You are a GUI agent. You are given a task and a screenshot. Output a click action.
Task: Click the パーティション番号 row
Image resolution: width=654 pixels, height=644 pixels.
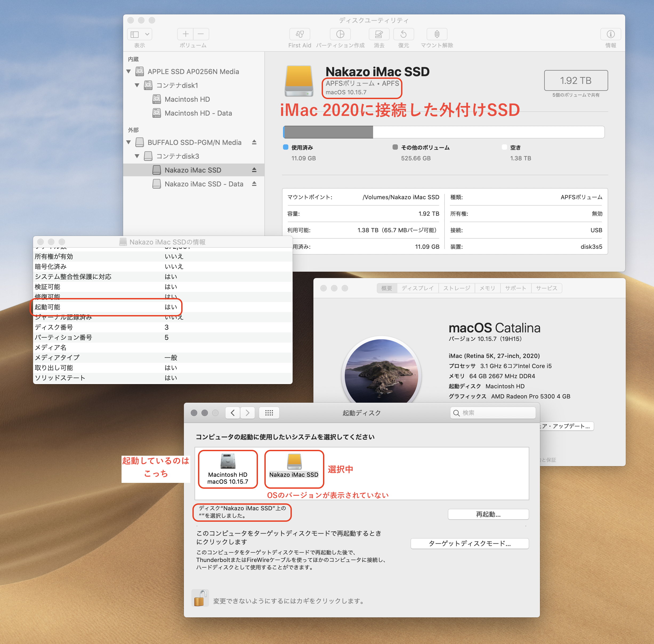pyautogui.click(x=163, y=337)
